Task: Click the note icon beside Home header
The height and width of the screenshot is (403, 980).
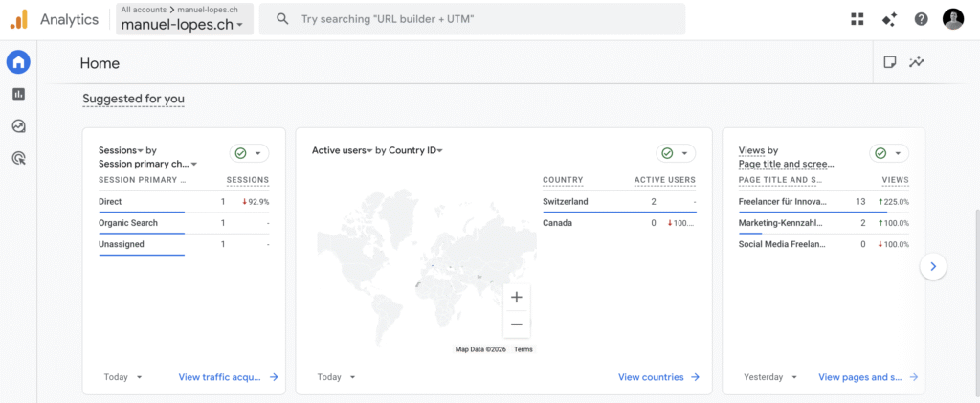Action: (x=890, y=63)
